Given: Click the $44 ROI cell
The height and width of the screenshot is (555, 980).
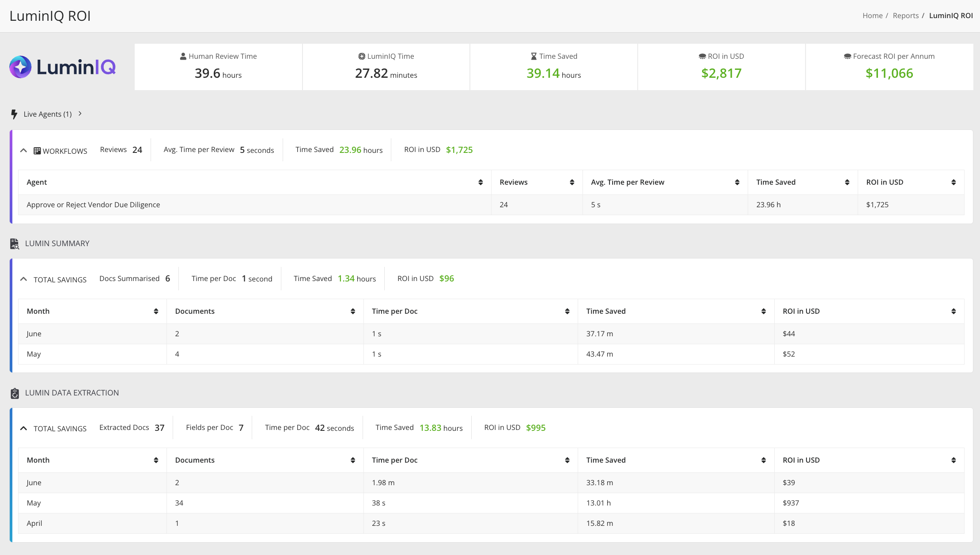Looking at the screenshot, I should point(869,334).
